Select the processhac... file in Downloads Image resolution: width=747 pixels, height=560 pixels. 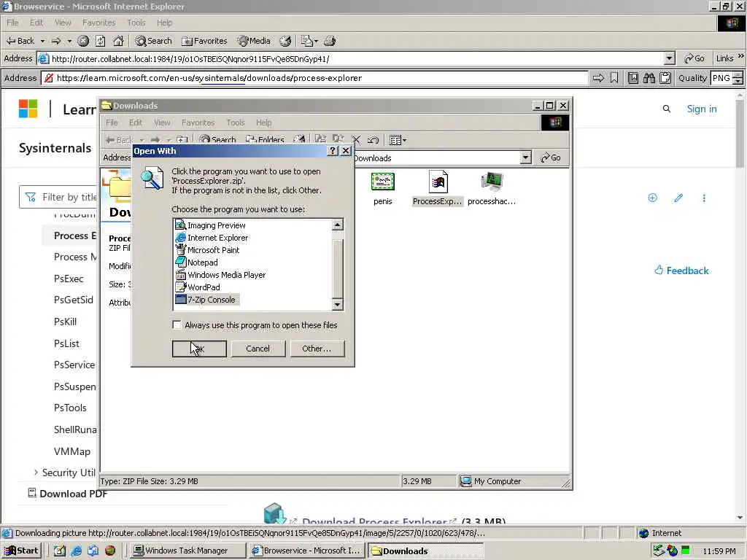tap(492, 188)
